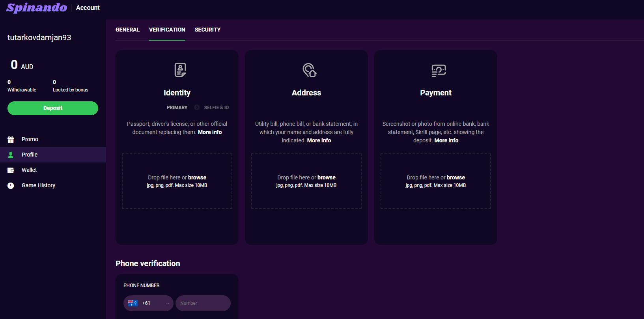Click the Spinando logo
The image size is (644, 319).
click(37, 7)
